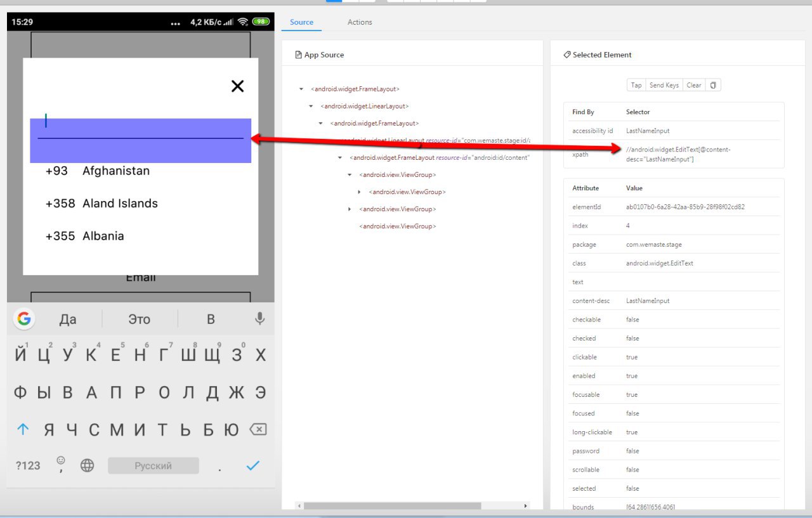Pick the Да keyboard suggestion
This screenshot has width=812, height=518.
[68, 319]
